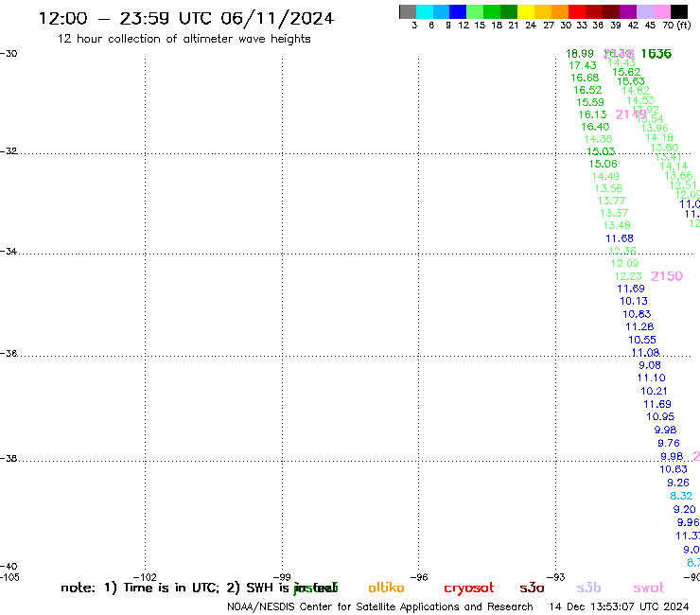
Task: Select the bright red legend swatch
Action: click(577, 11)
